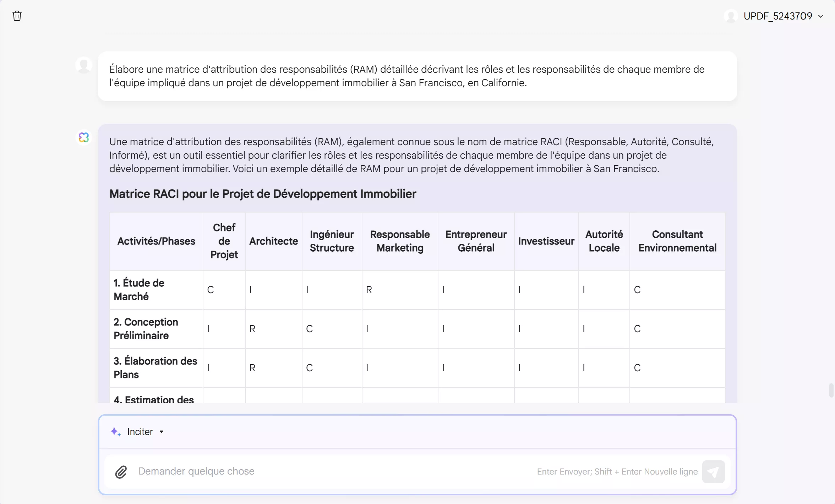This screenshot has height=504, width=835.
Task: Click the R cell under Responsable Marketing
Action: click(369, 290)
